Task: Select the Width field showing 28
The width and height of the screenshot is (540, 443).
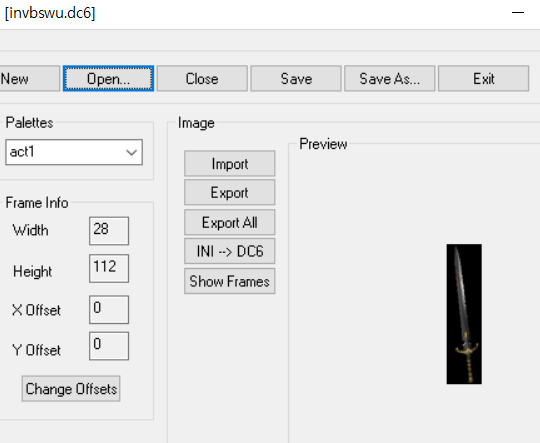Action: pyautogui.click(x=109, y=231)
